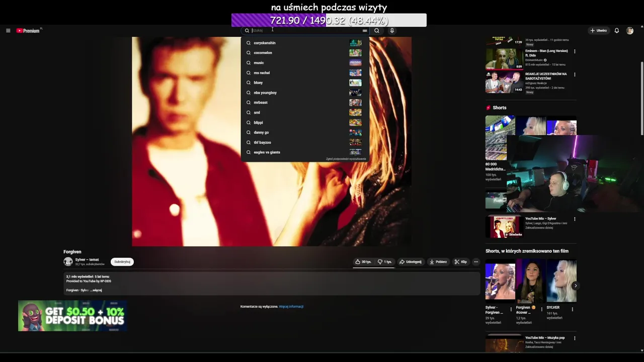Open the hamburger guide menu
The image size is (644, 362).
pyautogui.click(x=8, y=31)
